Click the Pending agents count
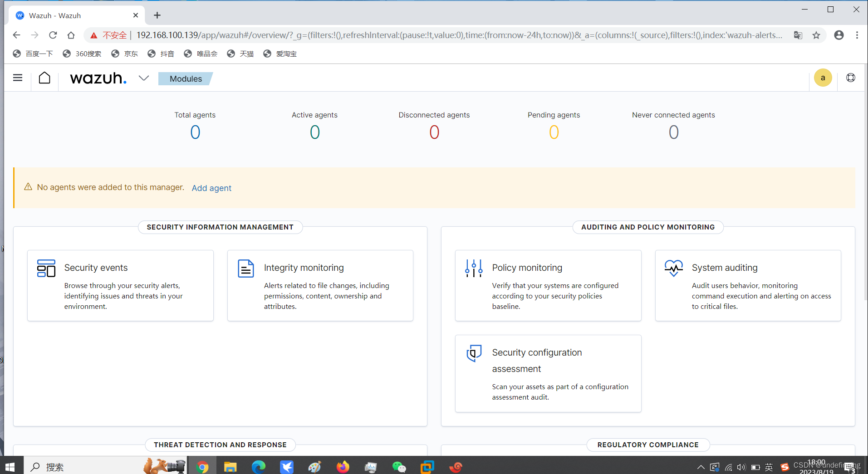The width and height of the screenshot is (868, 474). (x=554, y=132)
